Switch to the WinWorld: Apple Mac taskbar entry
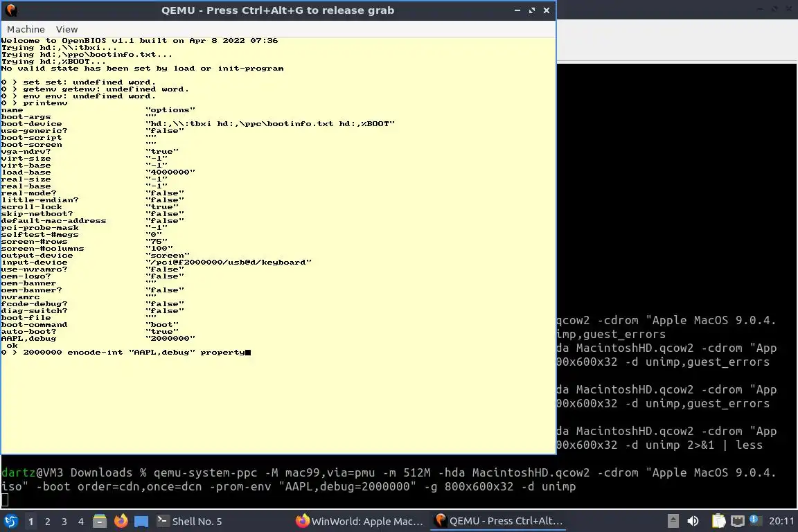798x532 pixels. click(x=360, y=522)
